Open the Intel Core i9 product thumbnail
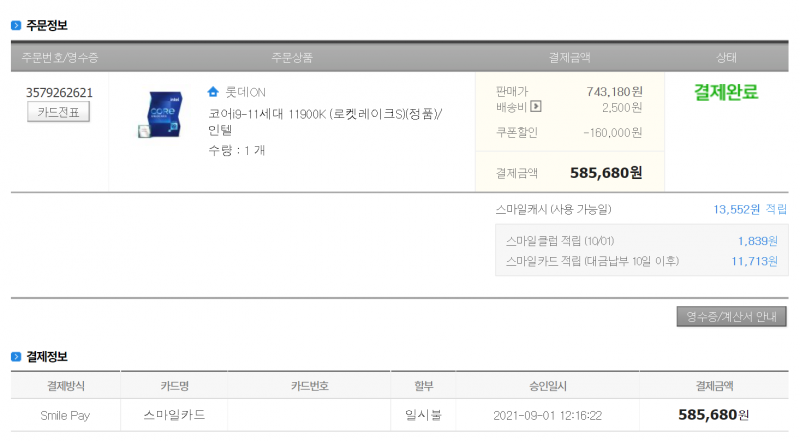800x441 pixels. point(161,114)
